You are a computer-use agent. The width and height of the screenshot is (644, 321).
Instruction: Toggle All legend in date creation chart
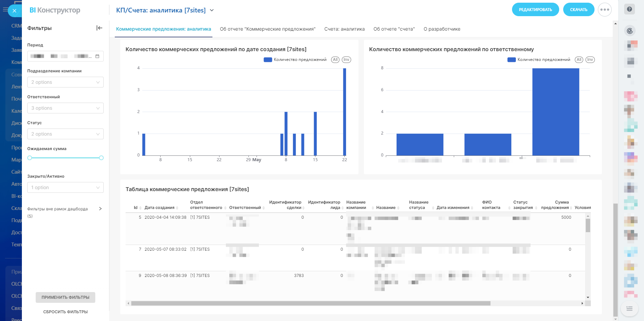click(335, 60)
